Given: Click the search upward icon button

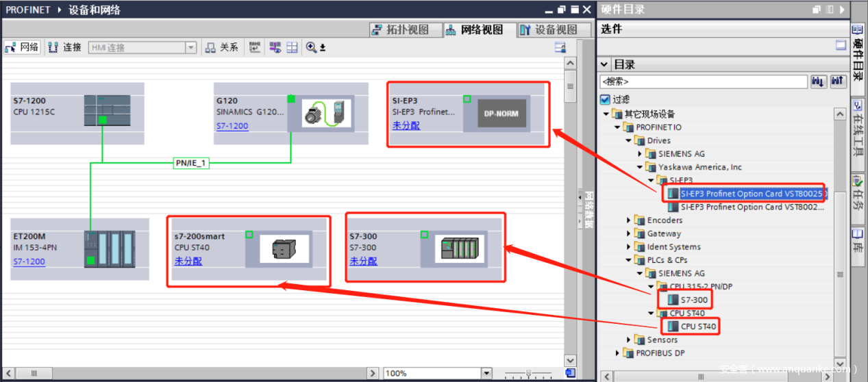Looking at the screenshot, I should pos(838,81).
